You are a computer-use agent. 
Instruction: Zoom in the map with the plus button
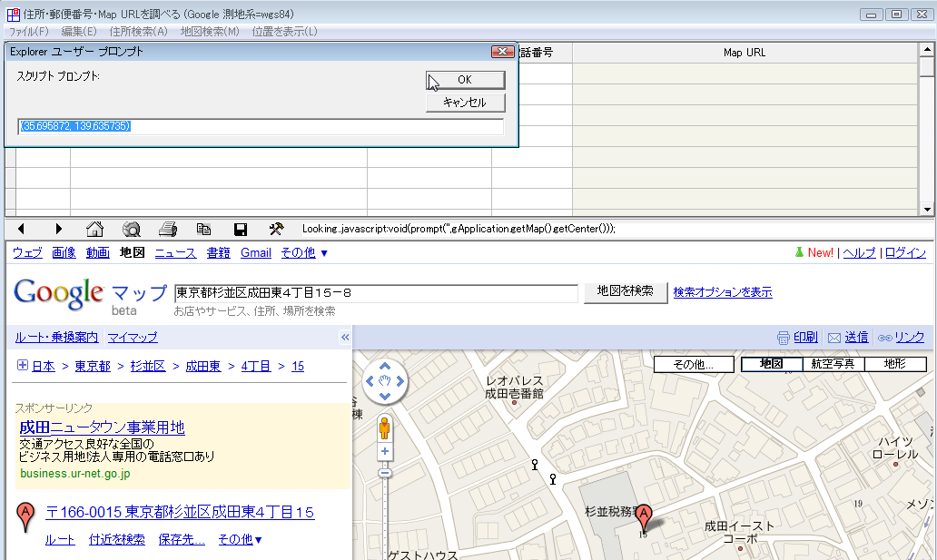tap(385, 451)
